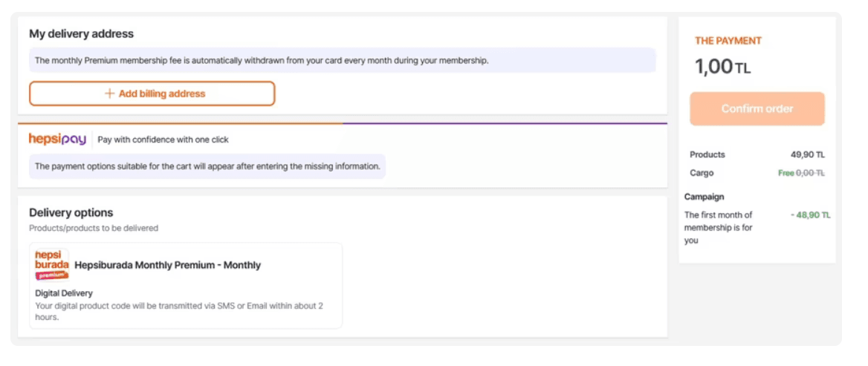
Task: Select the Hepsiburada Monthly Premium - Monthly title
Action: click(x=167, y=265)
